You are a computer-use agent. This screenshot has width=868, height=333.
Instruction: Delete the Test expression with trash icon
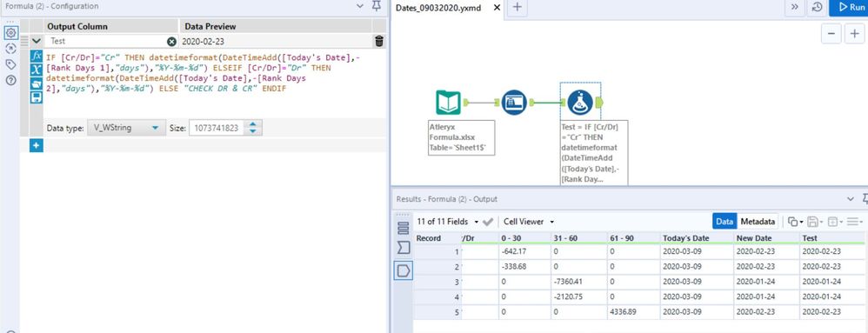click(378, 42)
